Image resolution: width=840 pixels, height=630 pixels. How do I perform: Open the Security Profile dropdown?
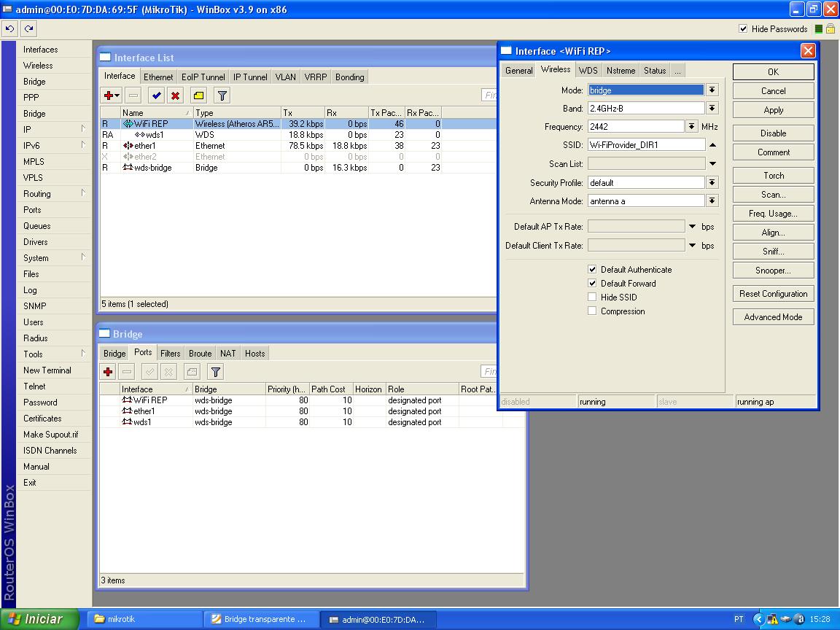712,182
